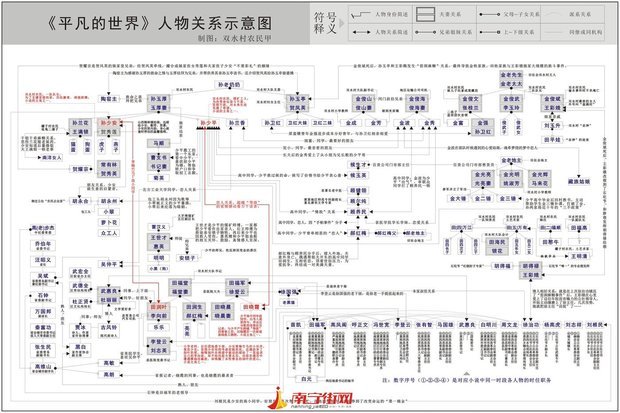Click the 李向前 box
The height and width of the screenshot is (413, 620).
[x=159, y=316]
